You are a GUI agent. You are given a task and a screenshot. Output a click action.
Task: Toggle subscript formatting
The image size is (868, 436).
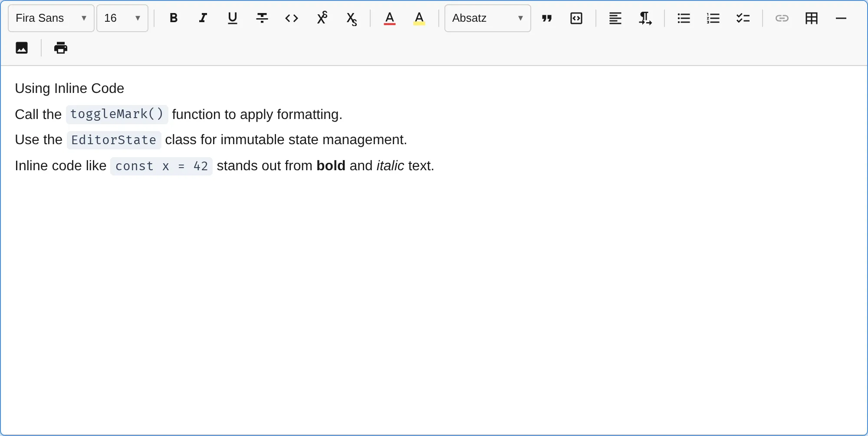point(351,18)
